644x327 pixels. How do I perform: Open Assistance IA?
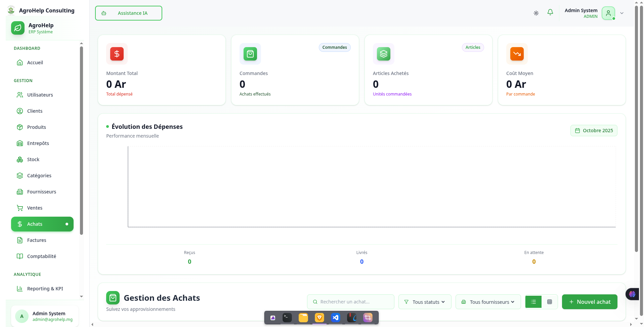pos(128,13)
